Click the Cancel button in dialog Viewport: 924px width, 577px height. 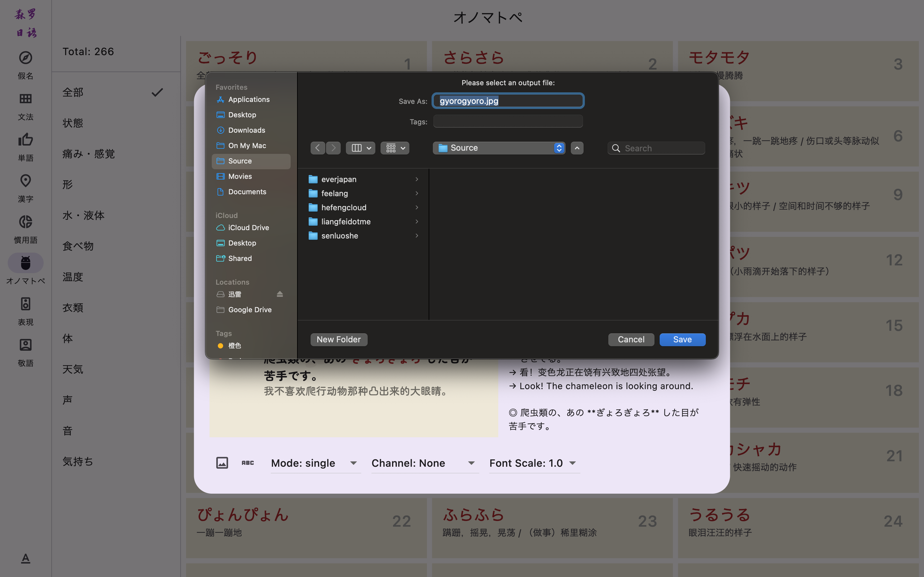631,340
